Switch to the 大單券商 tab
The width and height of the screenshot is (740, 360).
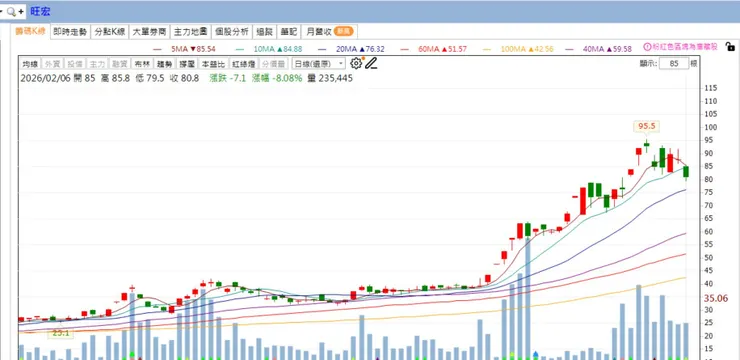tap(150, 32)
